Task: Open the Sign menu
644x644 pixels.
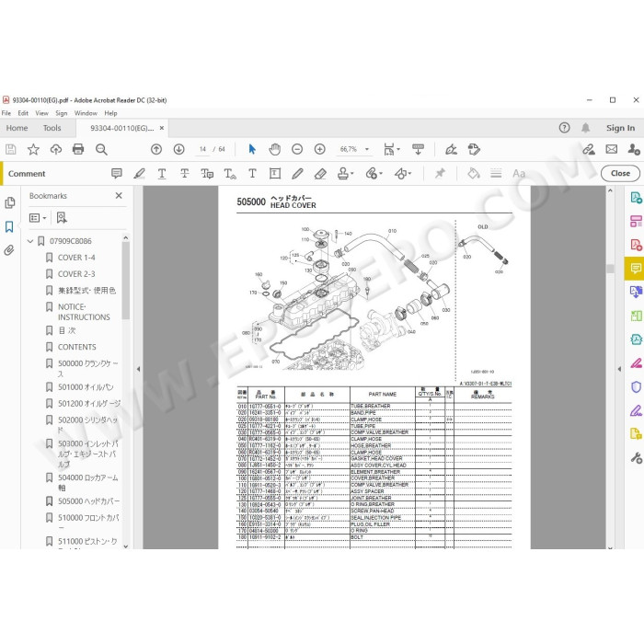Action: point(62,113)
